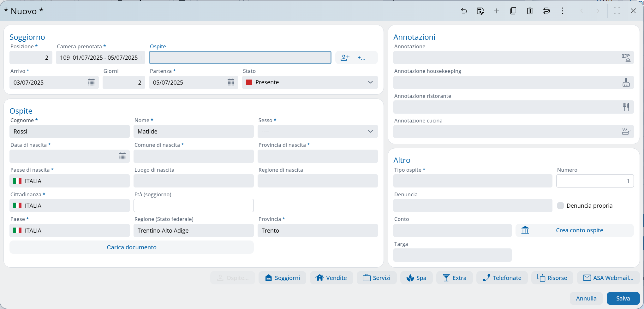Click the printer icon
Viewport: 644px width, 309px height.
tap(546, 11)
